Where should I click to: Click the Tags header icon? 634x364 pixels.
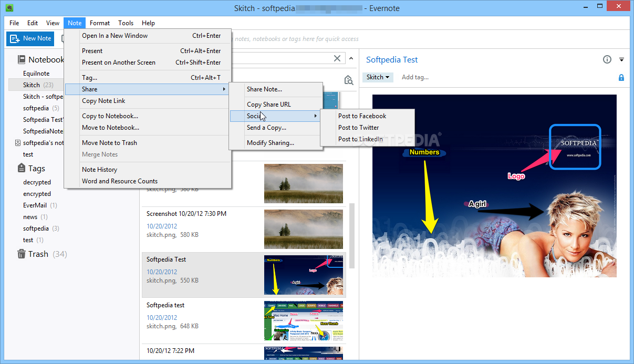point(22,168)
